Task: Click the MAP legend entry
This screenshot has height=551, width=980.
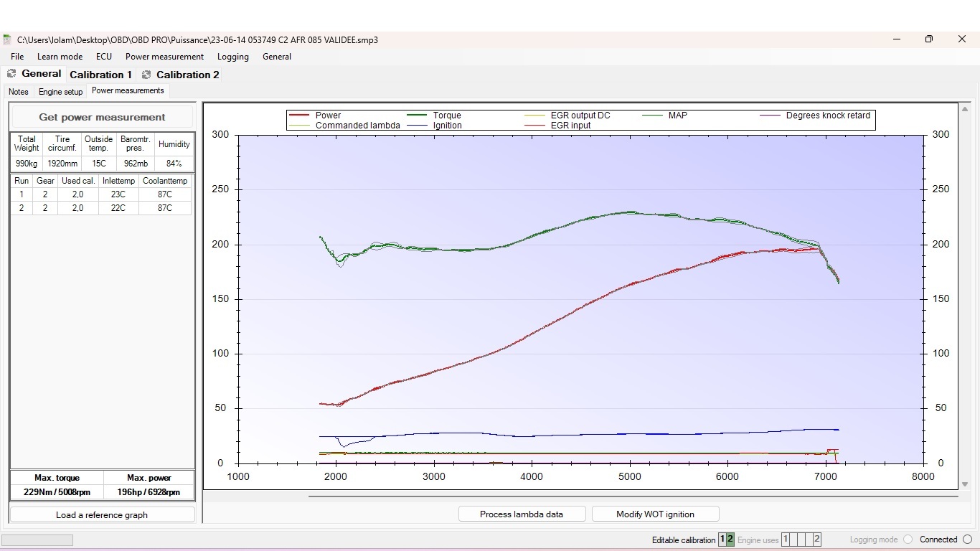Action: tap(664, 116)
